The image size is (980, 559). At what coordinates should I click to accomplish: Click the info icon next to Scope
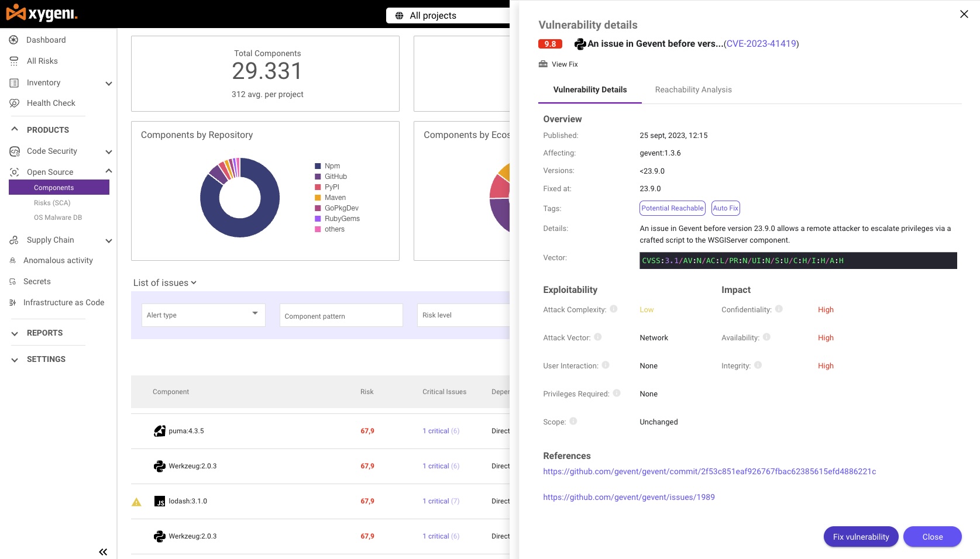tap(573, 421)
